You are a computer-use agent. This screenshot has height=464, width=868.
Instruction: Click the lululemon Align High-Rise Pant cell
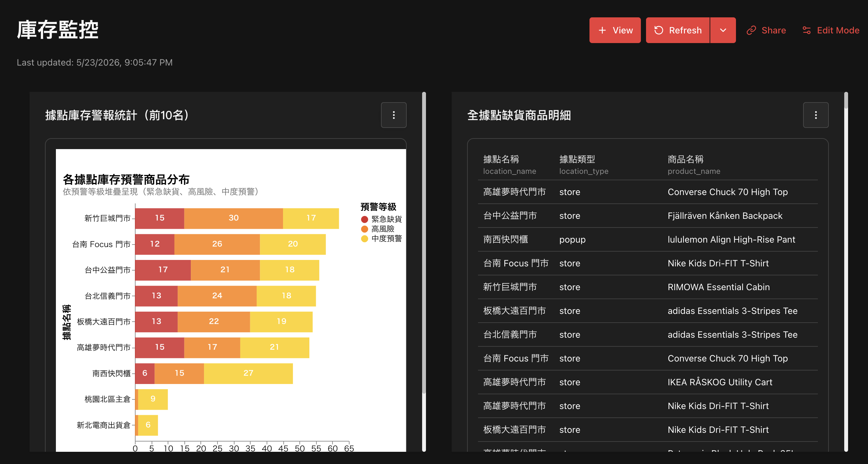click(731, 240)
